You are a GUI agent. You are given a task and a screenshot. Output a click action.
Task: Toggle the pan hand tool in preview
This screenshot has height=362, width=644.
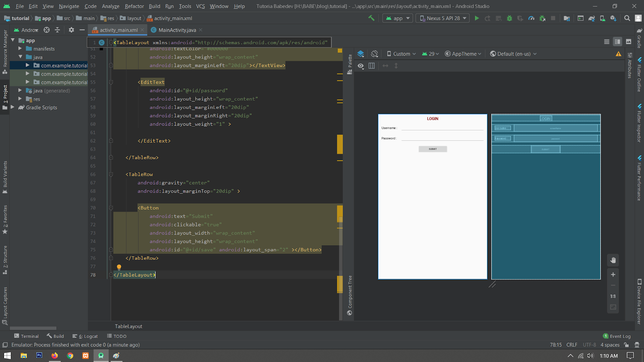(x=613, y=260)
